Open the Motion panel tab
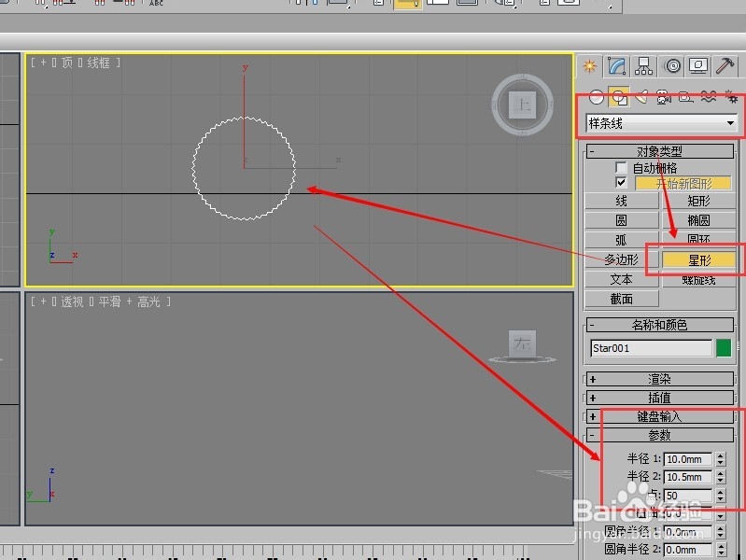This screenshot has height=560, width=746. [x=672, y=66]
